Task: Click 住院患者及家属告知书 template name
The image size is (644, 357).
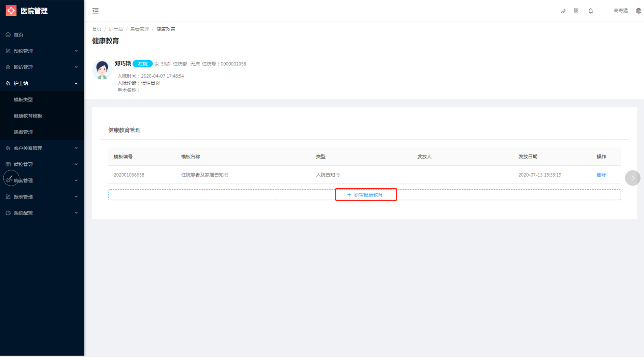Action: (x=205, y=175)
